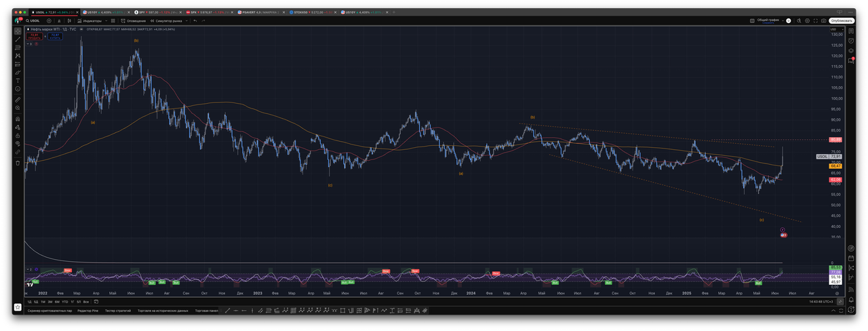The width and height of the screenshot is (868, 331).
Task: Click the Опубликовать button
Action: (x=842, y=20)
